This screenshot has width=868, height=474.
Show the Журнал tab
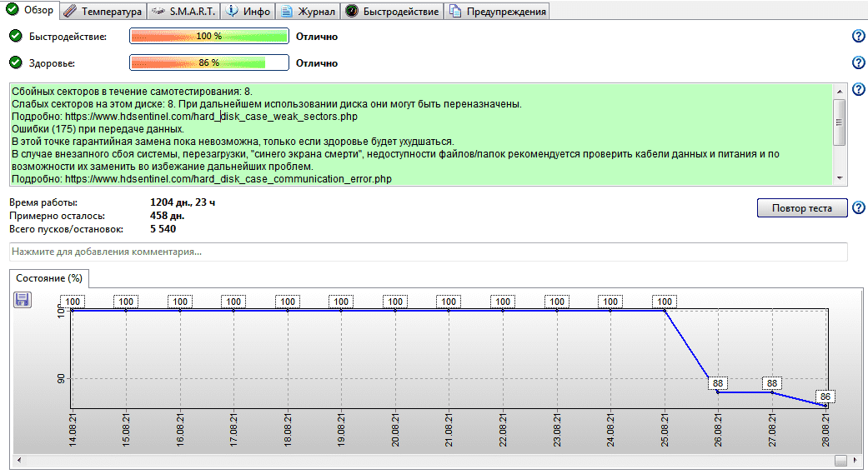(x=309, y=12)
